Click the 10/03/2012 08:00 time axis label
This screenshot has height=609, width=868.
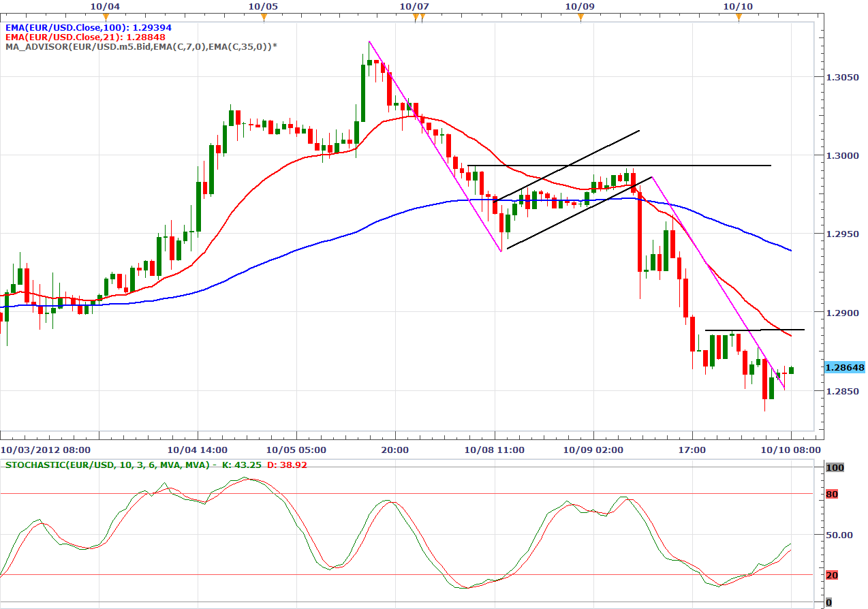37,450
